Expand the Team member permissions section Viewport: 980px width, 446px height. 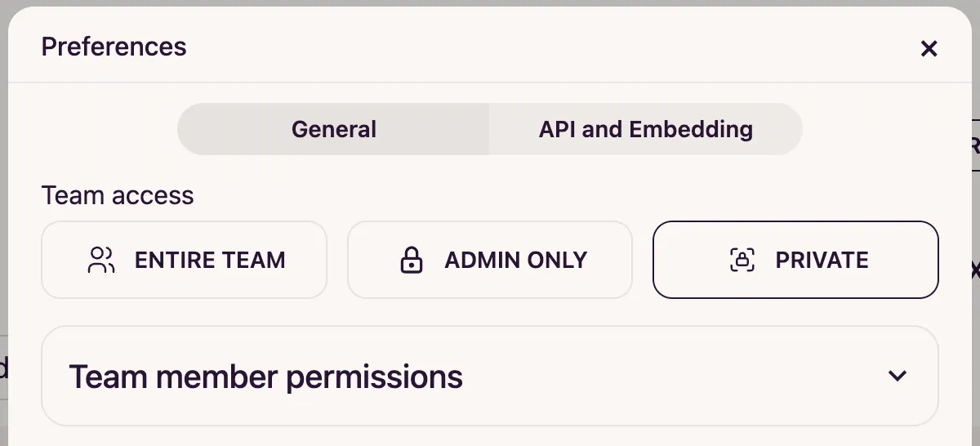point(490,376)
